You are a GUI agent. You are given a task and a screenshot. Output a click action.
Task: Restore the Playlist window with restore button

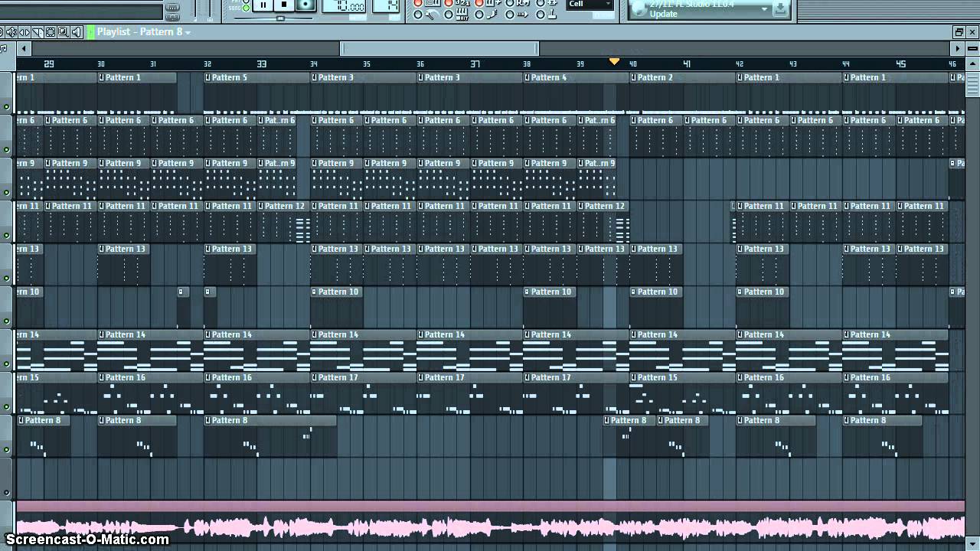959,32
